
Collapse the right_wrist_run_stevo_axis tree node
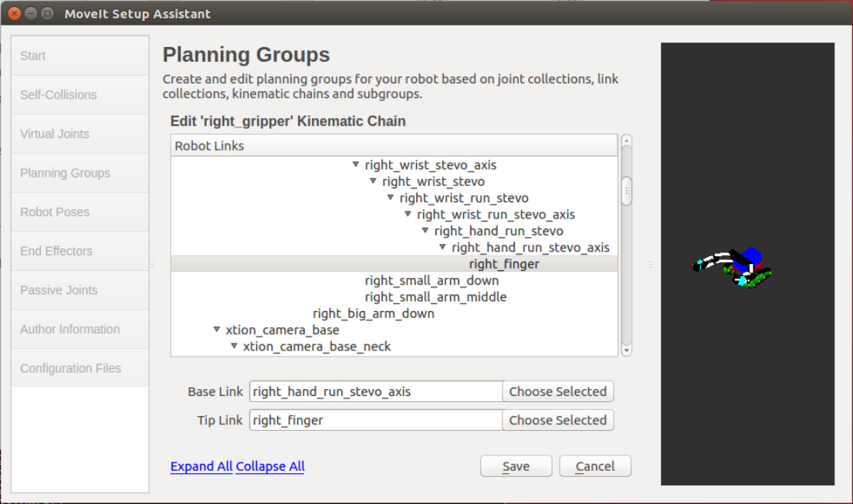point(408,215)
